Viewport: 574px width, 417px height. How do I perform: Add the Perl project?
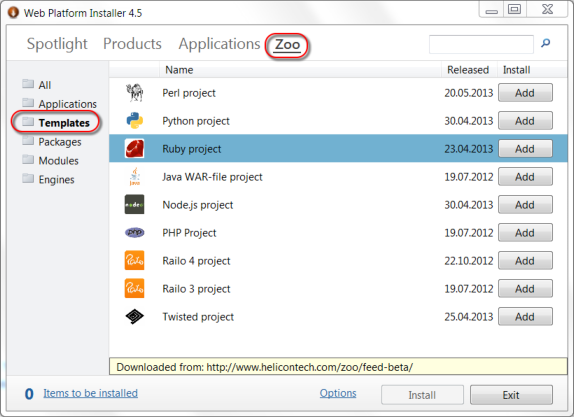525,93
